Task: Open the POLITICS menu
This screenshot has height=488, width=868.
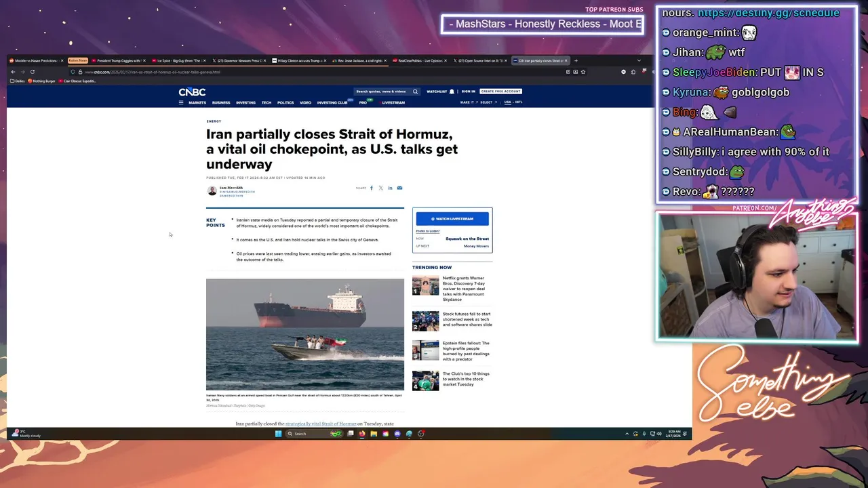Action: click(285, 102)
